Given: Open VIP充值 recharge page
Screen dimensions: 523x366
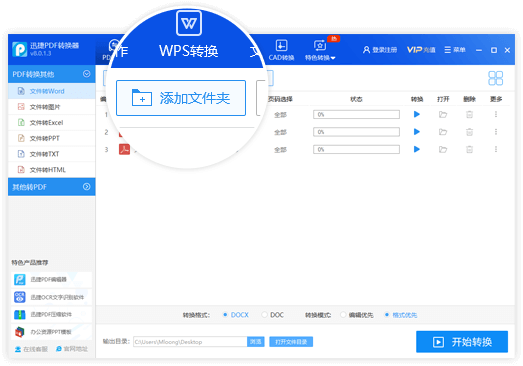Looking at the screenshot, I should tap(421, 50).
